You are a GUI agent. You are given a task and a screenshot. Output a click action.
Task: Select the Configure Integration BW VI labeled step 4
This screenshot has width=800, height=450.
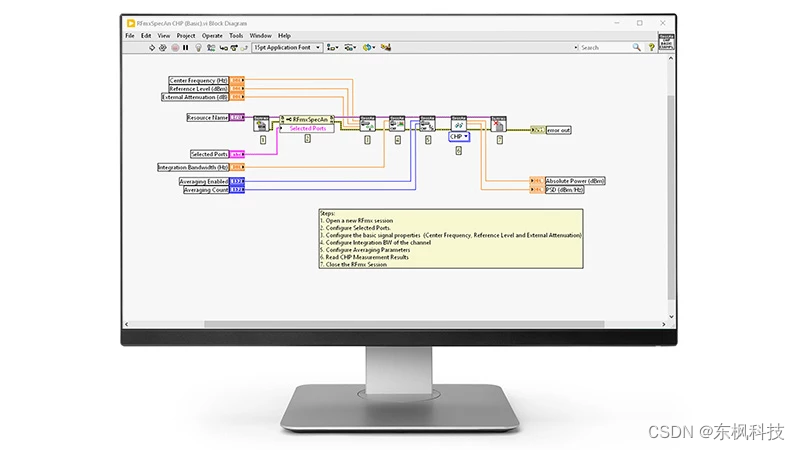point(397,124)
